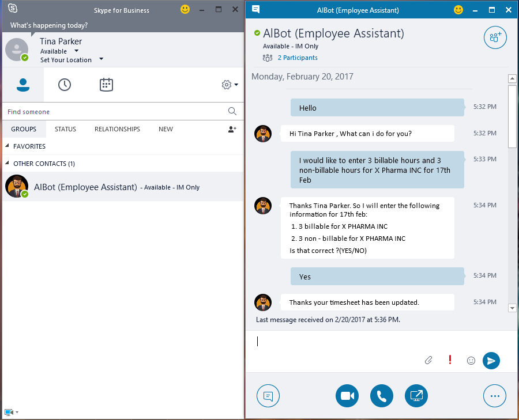Open the Options gear icon
Screen dimensions: 519x420
[x=227, y=85]
